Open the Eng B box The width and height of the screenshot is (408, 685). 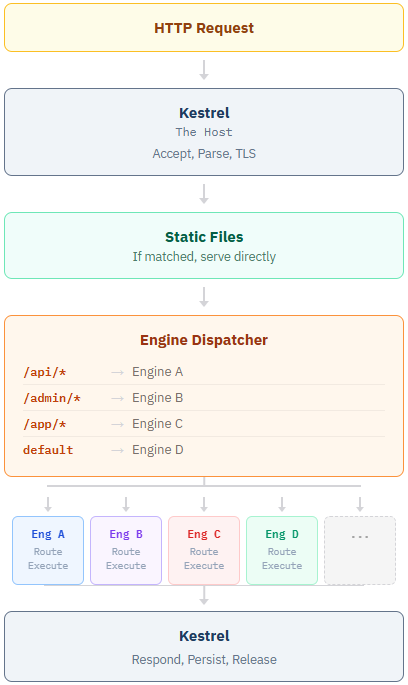point(126,550)
